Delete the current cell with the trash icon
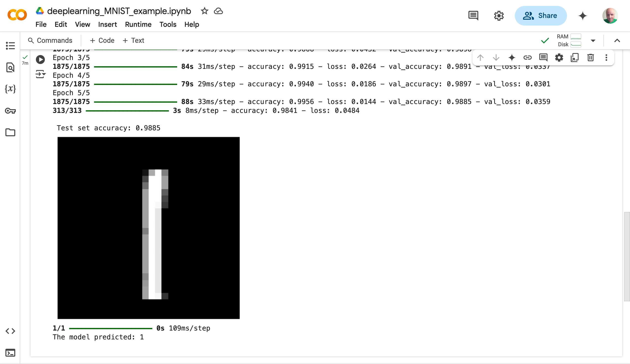 pos(590,58)
